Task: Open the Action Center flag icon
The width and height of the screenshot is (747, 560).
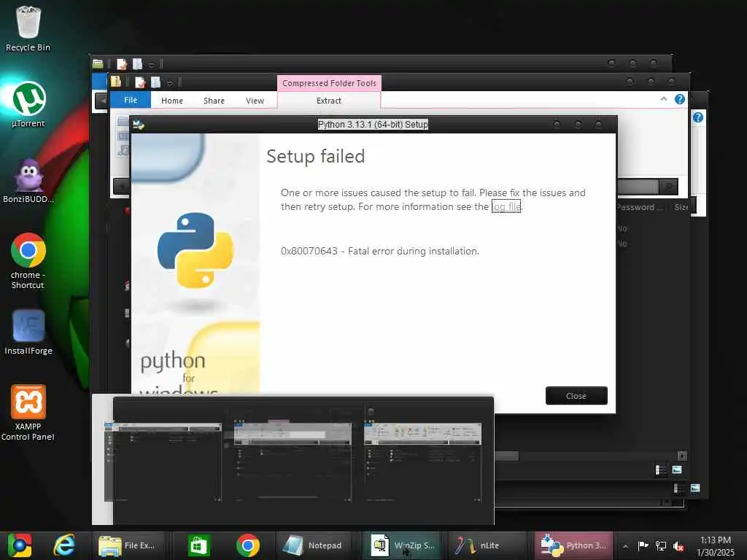Action: pyautogui.click(x=643, y=545)
